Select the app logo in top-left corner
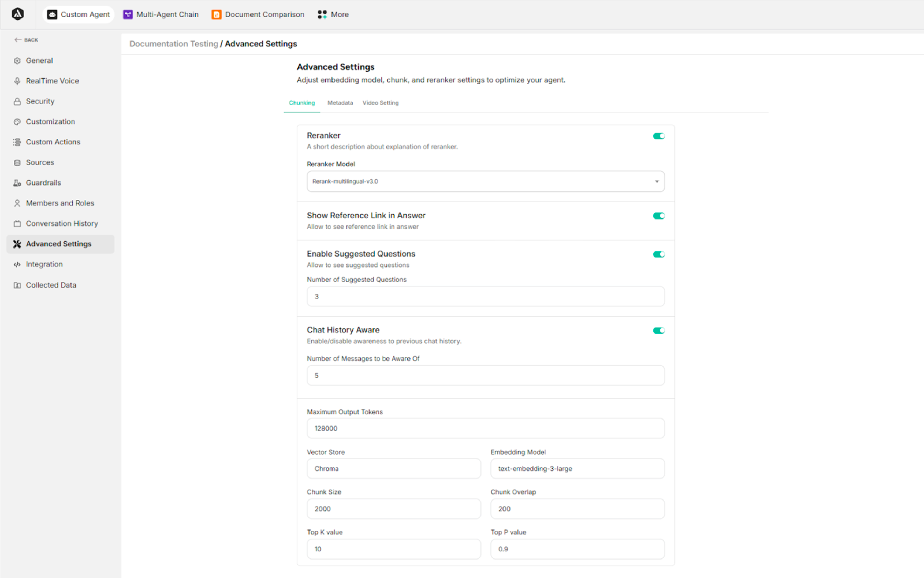The width and height of the screenshot is (924, 578). [x=18, y=14]
